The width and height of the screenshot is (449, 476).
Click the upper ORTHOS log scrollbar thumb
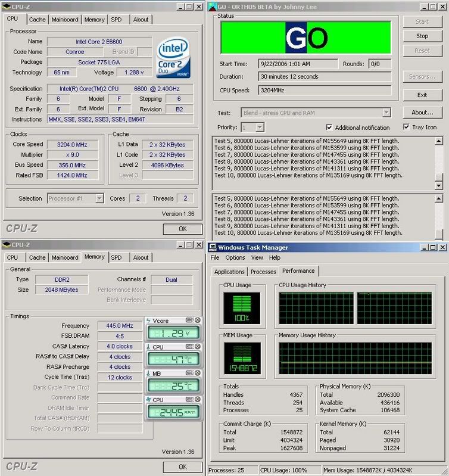pos(439,177)
